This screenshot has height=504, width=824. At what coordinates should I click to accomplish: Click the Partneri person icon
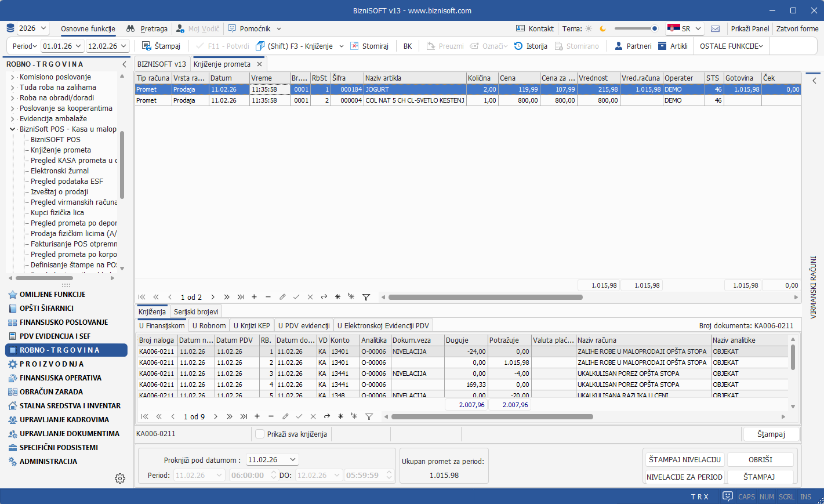[619, 46]
